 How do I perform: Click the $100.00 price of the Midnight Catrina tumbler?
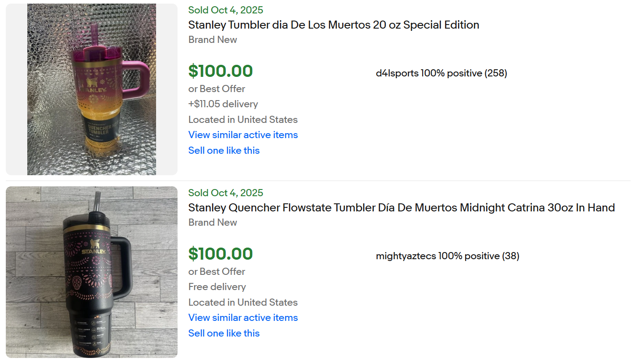point(220,254)
